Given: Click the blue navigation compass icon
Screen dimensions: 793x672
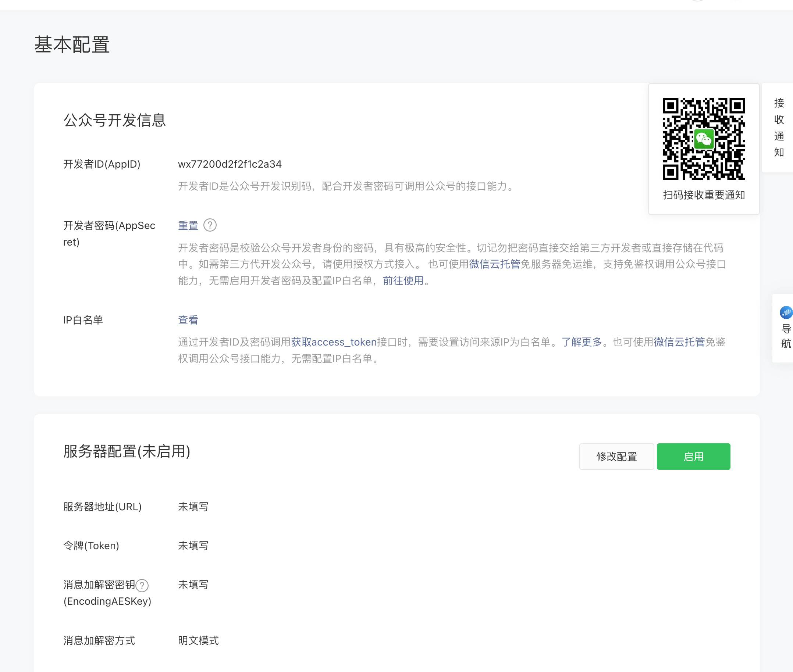Looking at the screenshot, I should pyautogui.click(x=786, y=312).
